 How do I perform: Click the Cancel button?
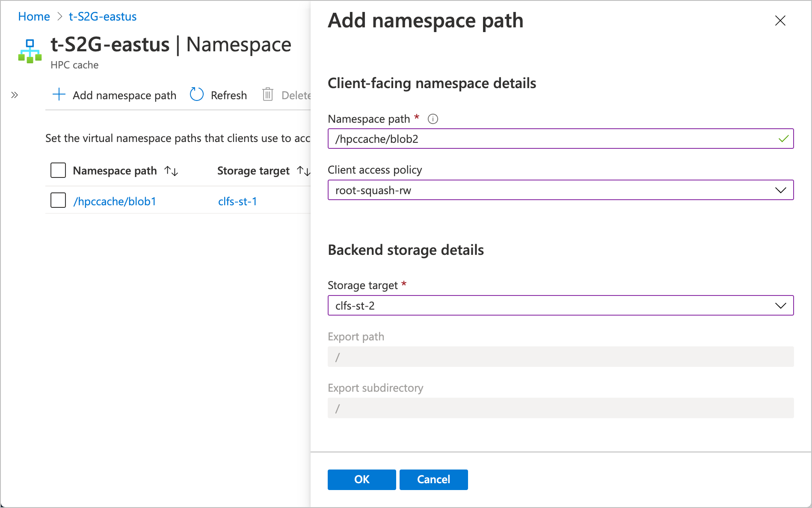[x=433, y=479]
